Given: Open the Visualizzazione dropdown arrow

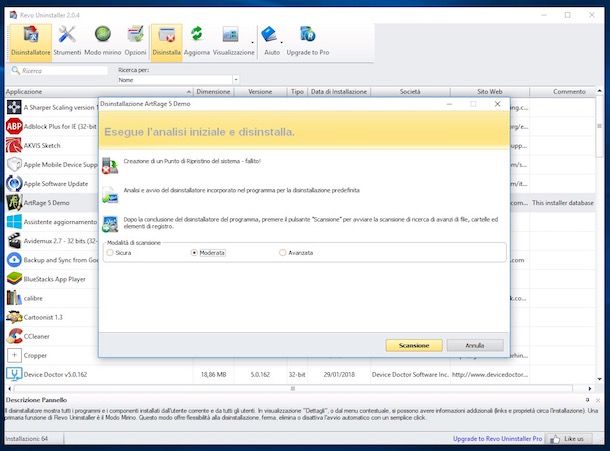Looking at the screenshot, I should (252, 42).
